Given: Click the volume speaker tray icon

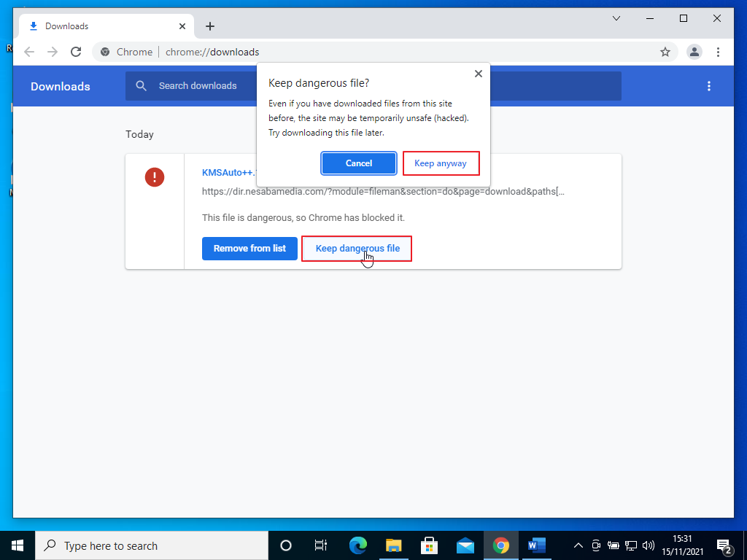Looking at the screenshot, I should (x=648, y=545).
